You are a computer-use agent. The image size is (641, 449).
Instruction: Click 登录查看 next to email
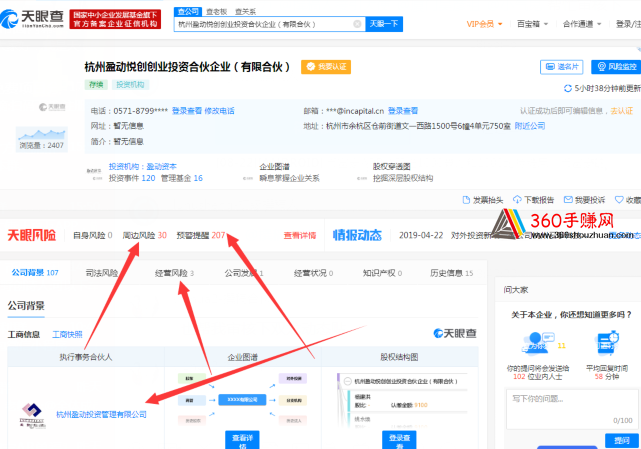(x=403, y=111)
